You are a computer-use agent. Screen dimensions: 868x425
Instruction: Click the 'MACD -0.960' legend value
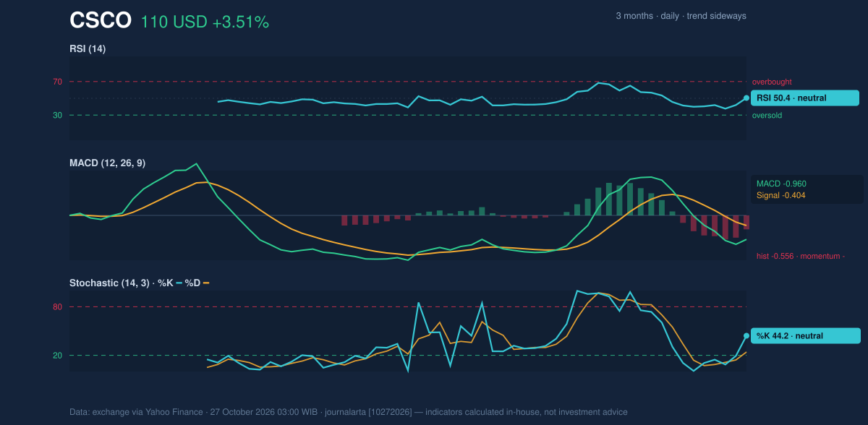point(781,184)
